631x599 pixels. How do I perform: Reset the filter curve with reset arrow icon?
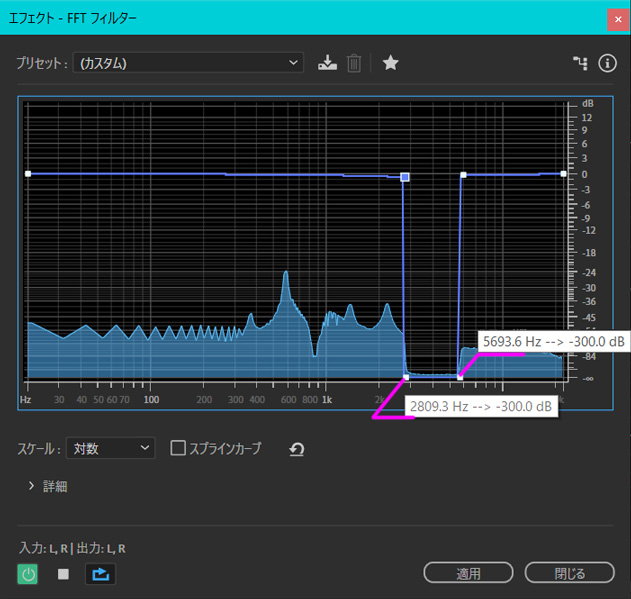coord(296,449)
